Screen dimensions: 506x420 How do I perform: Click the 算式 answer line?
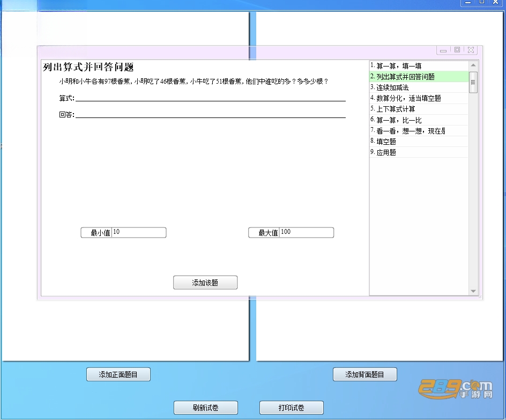(211, 98)
